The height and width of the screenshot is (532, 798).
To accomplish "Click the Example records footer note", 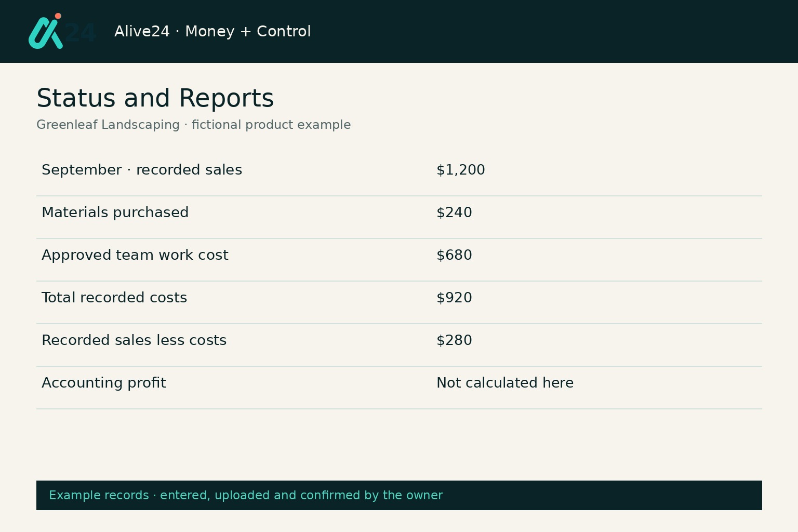I will (x=246, y=495).
